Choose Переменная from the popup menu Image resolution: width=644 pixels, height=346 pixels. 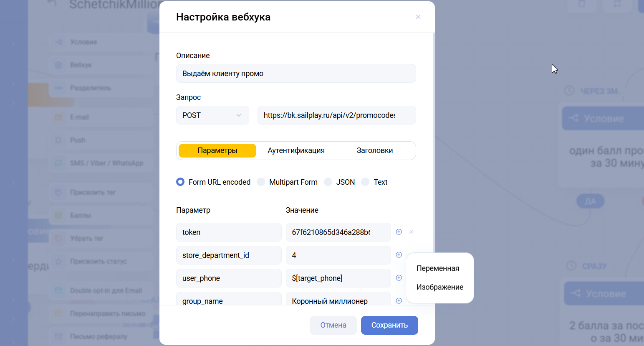point(437,268)
